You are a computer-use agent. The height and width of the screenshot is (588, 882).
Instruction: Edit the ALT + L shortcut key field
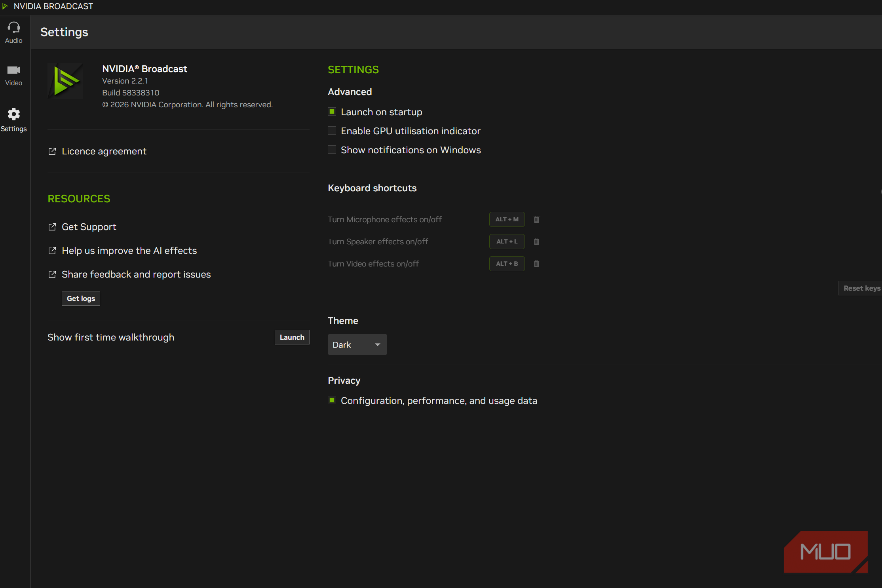(507, 242)
